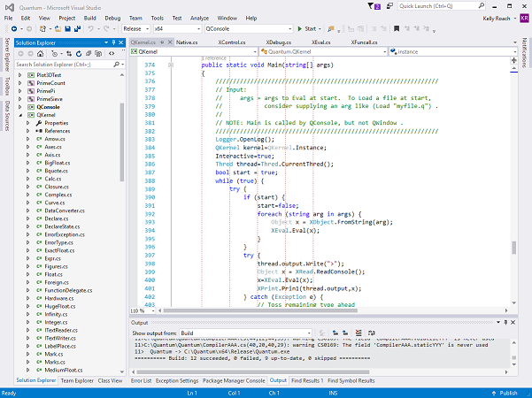This screenshot has width=532, height=398.
Task: Expand the References node
Action: (x=27, y=131)
